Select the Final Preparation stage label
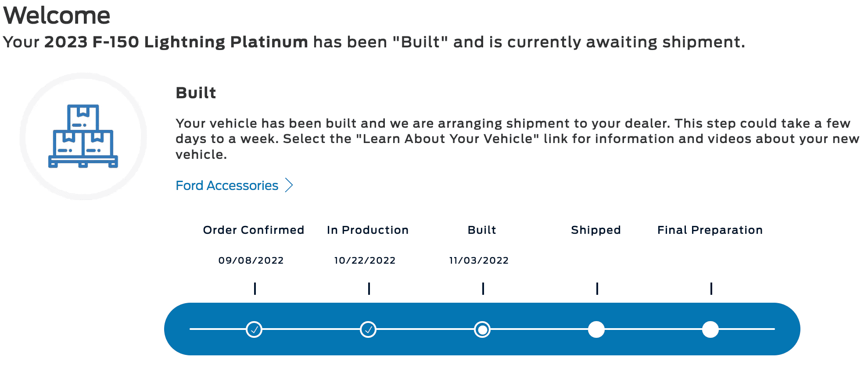868x365 pixels. coord(710,230)
